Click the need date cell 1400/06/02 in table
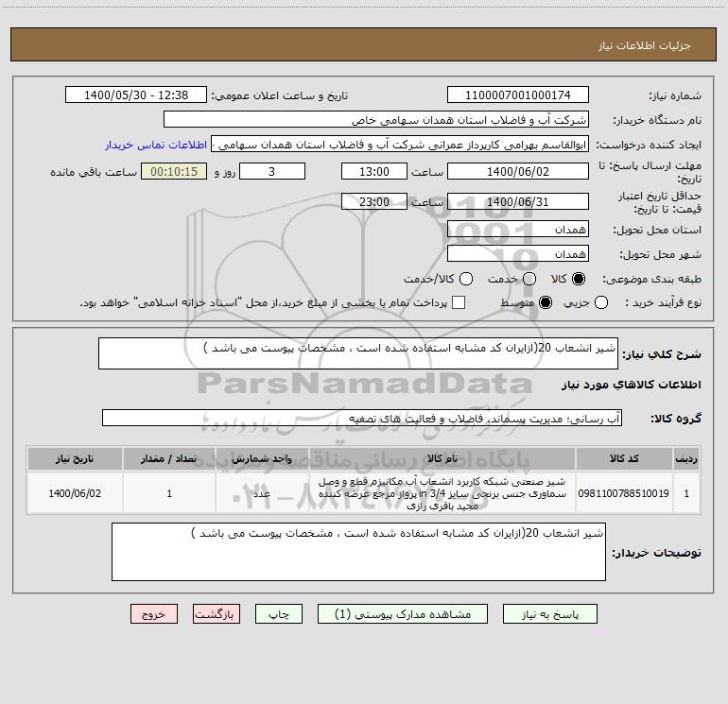Image resolution: width=728 pixels, height=704 pixels. tap(75, 493)
